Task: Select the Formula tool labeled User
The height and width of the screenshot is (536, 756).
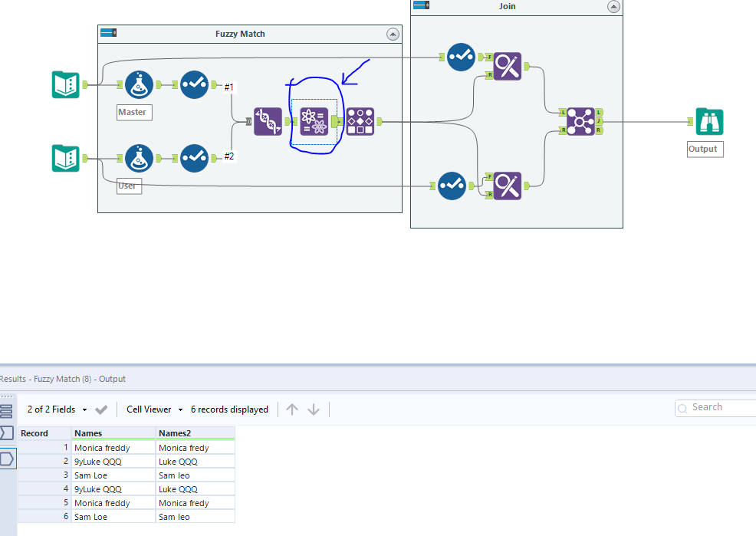Action: [139, 158]
